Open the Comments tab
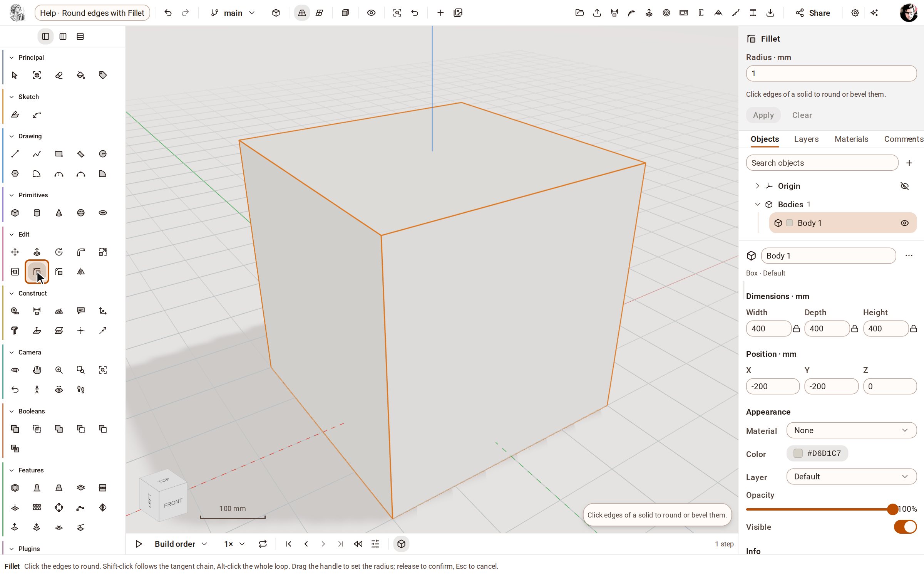The image size is (924, 578). (x=904, y=139)
